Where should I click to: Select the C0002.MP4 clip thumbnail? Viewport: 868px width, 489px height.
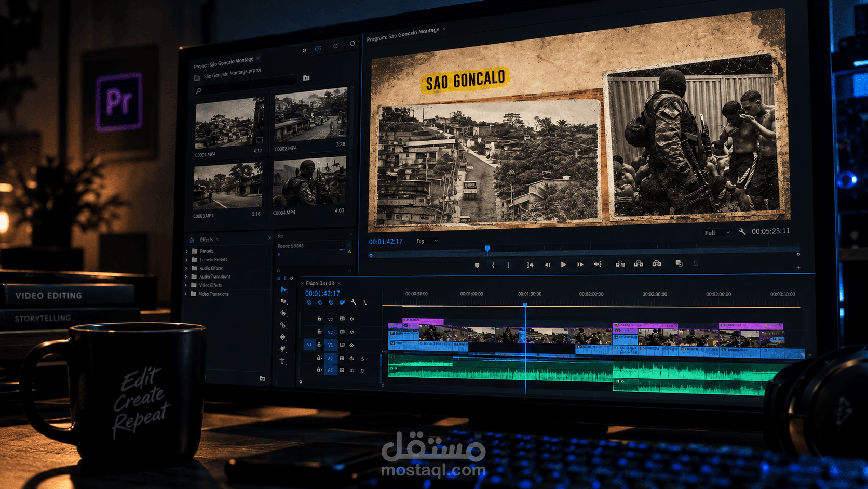(311, 115)
